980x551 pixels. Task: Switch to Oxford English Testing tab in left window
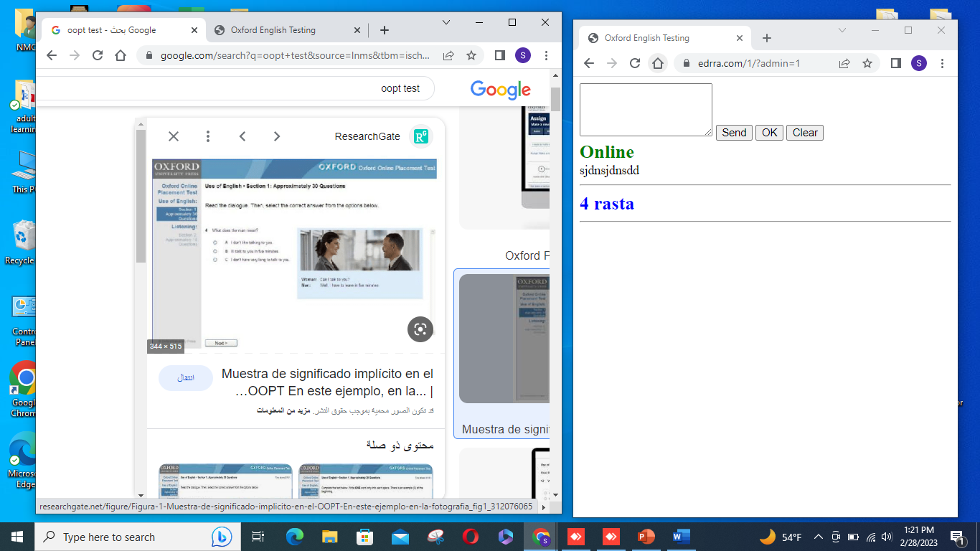pos(288,30)
